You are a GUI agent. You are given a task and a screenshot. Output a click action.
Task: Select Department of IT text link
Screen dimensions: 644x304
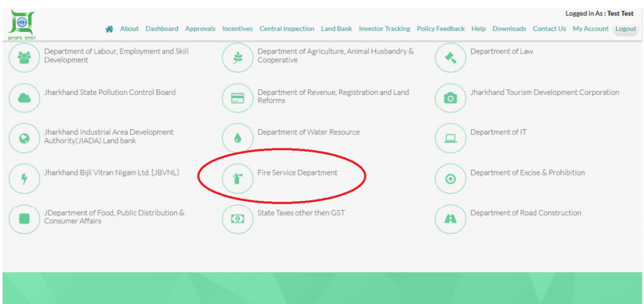click(x=498, y=132)
